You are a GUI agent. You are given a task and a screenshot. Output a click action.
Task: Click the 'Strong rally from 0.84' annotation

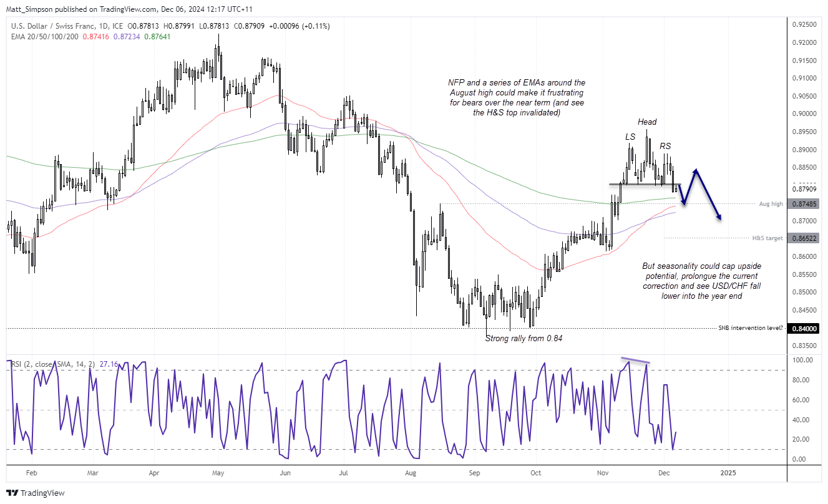(x=523, y=339)
